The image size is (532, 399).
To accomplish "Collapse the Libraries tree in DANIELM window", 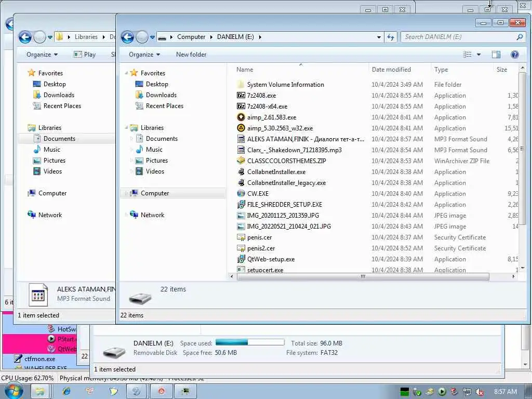I will (x=126, y=128).
